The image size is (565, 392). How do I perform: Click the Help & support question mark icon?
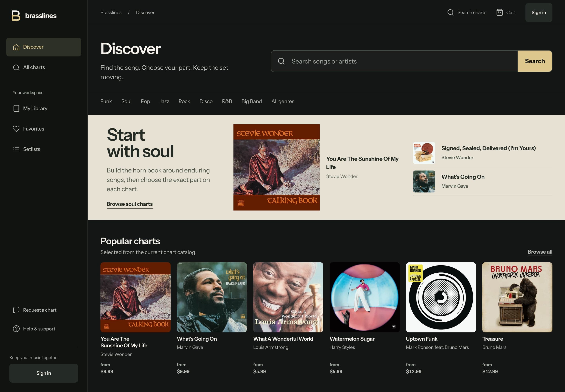pyautogui.click(x=16, y=329)
